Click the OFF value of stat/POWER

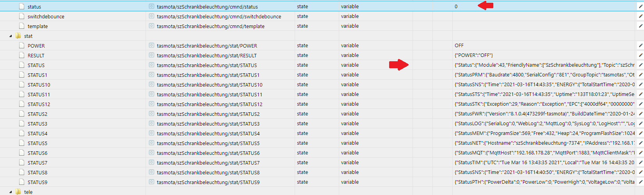[x=459, y=46]
